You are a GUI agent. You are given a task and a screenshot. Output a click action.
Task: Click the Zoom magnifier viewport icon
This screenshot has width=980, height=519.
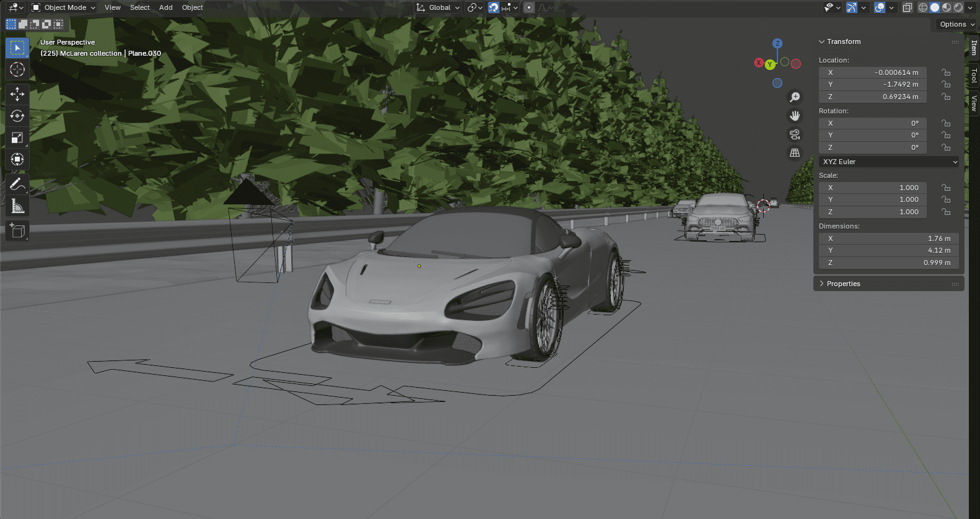795,97
